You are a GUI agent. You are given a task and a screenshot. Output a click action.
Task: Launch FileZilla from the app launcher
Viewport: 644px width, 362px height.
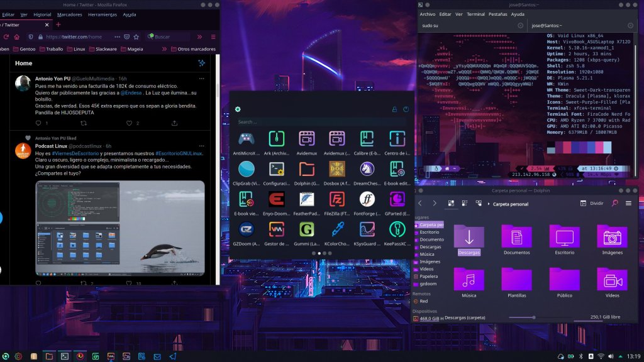click(336, 199)
